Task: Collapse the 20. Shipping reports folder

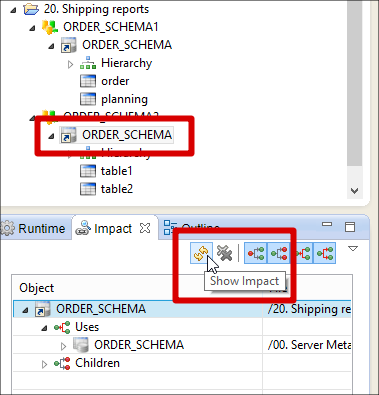Action: (13, 10)
